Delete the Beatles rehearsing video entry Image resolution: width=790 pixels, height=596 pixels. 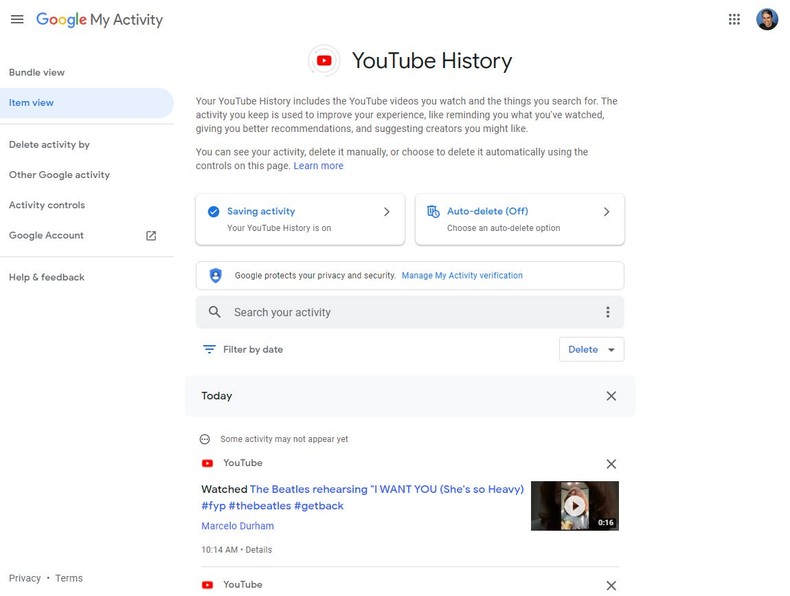[611, 464]
